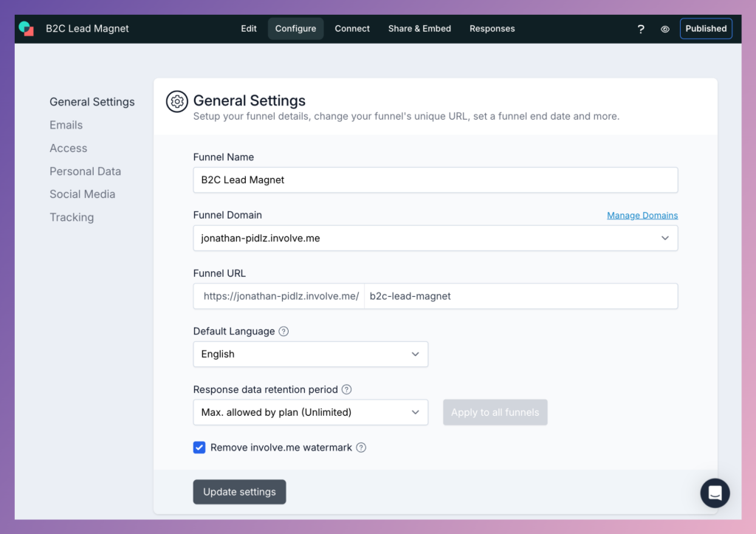Open the Default Language help tooltip icon

click(x=283, y=331)
